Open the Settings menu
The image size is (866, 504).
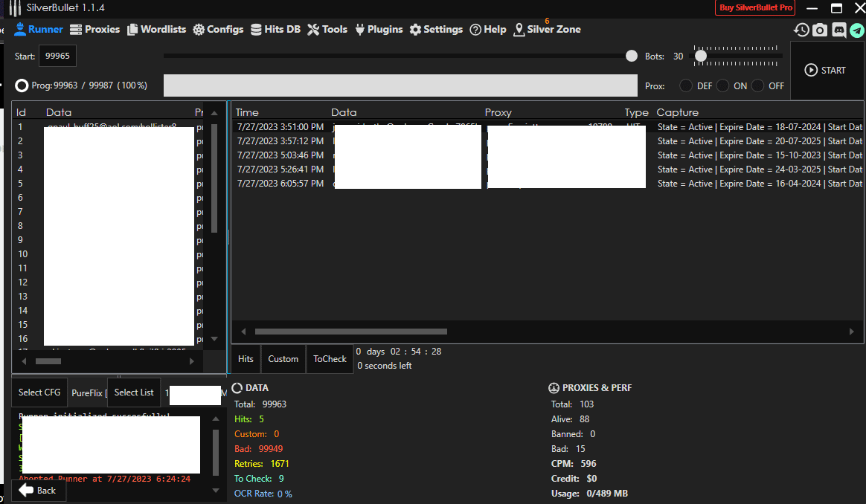436,30
